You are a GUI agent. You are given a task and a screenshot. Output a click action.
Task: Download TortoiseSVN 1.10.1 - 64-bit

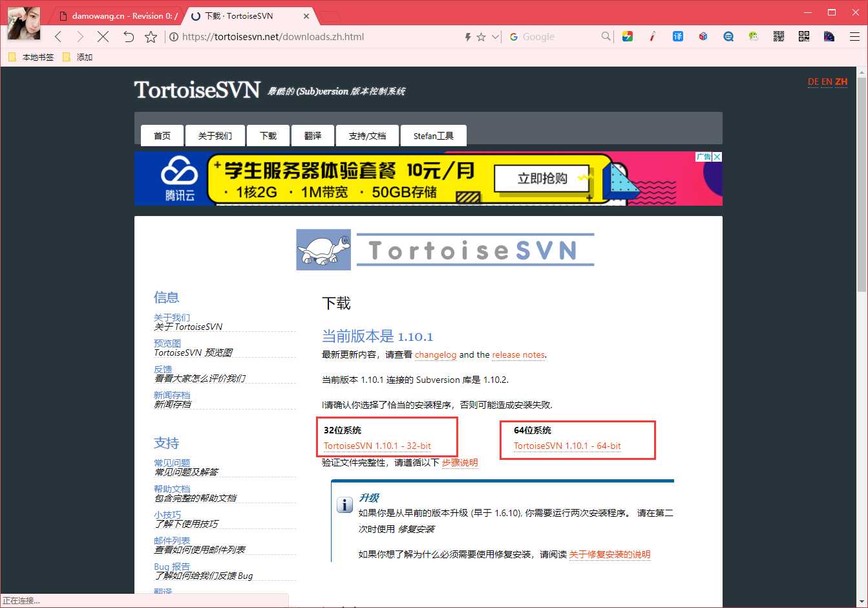pos(567,446)
